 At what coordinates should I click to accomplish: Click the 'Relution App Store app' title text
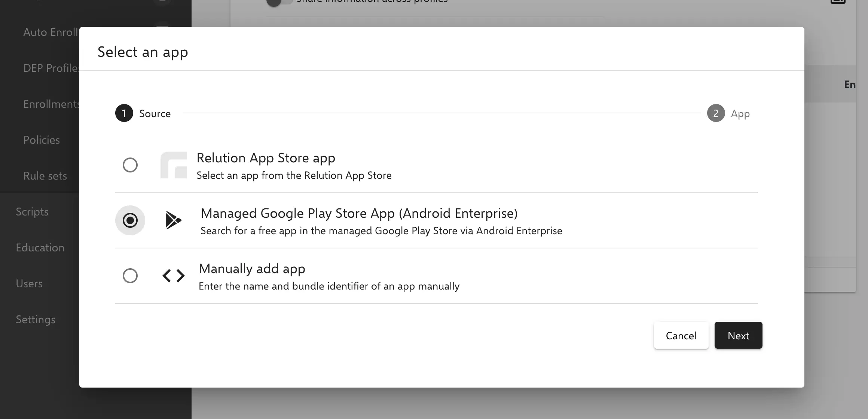(266, 158)
